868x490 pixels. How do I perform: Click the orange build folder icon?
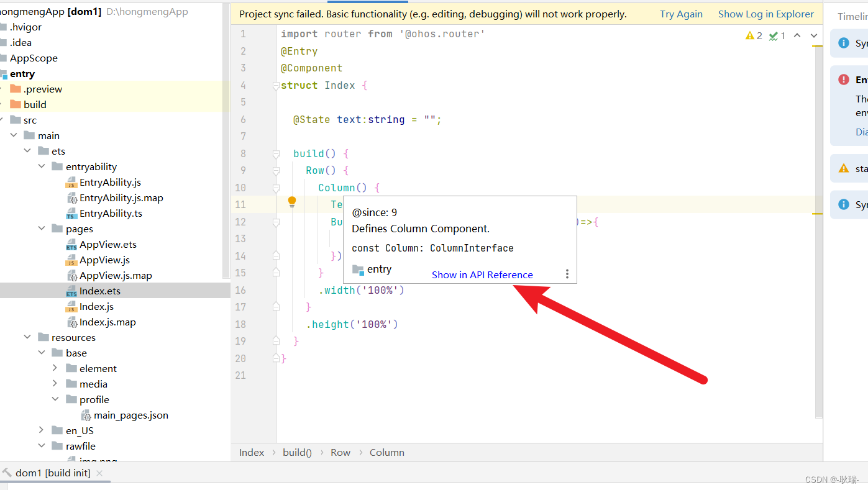[16, 104]
